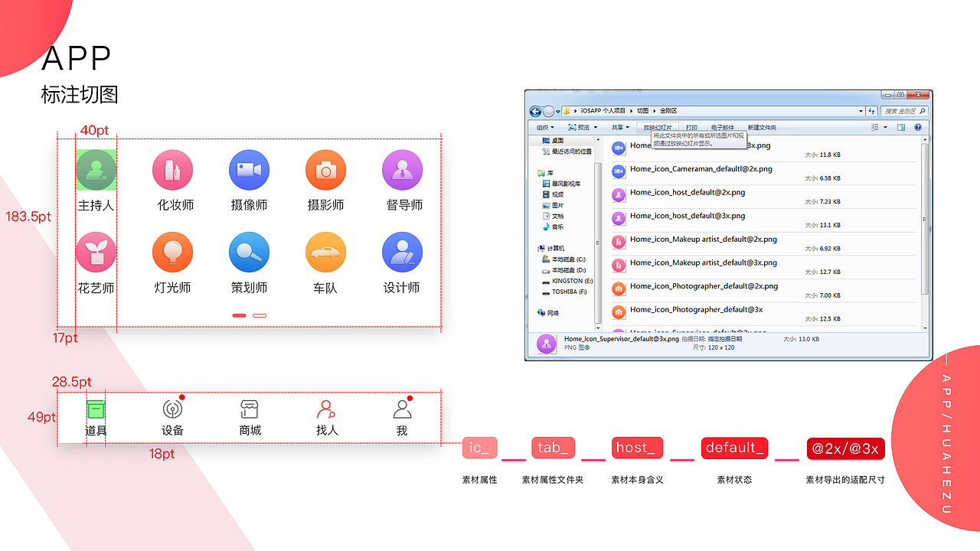This screenshot has width=980, height=551.
Task: Open TOSHIBA (F:) drive
Action: [564, 292]
